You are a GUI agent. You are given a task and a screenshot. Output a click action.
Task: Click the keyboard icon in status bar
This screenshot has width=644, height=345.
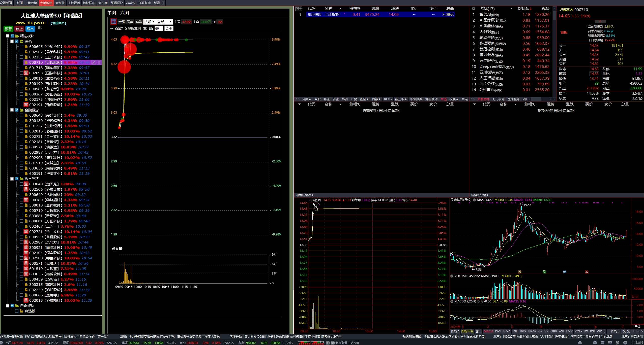coord(602,343)
